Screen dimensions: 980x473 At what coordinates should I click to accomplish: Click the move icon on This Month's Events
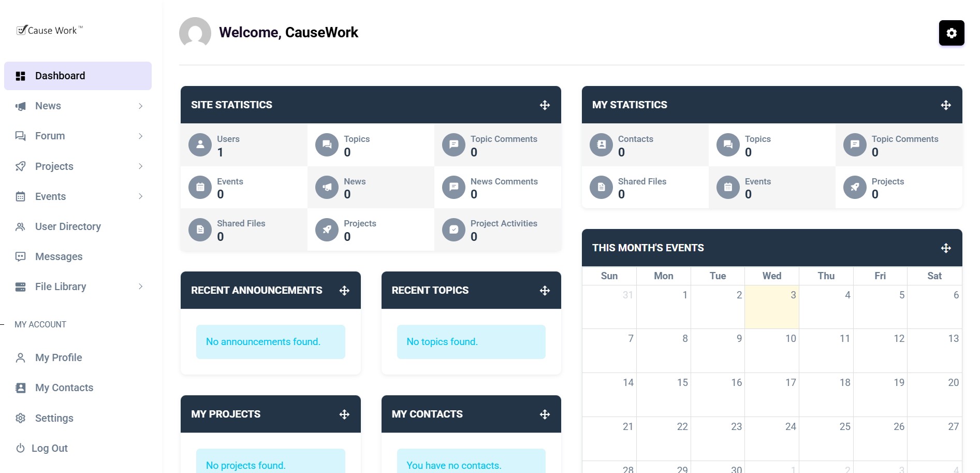click(945, 248)
